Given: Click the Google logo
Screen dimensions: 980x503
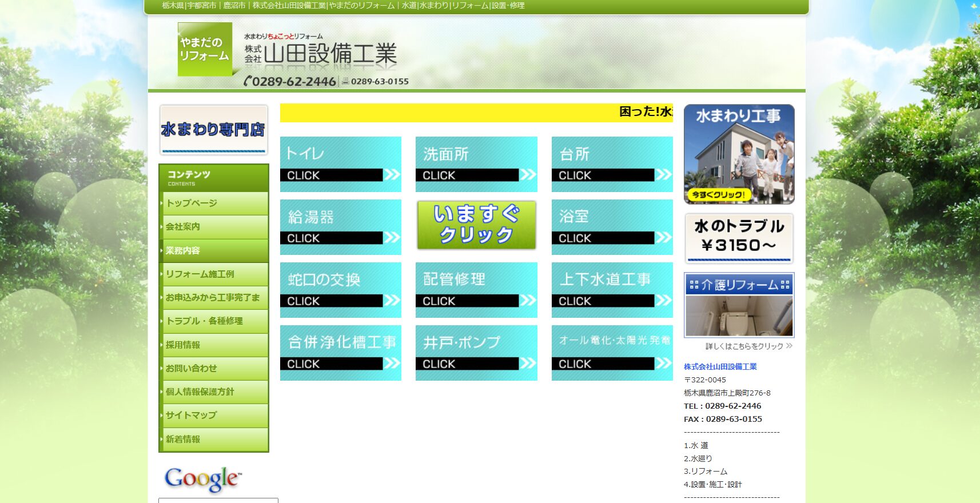Looking at the screenshot, I should (203, 479).
